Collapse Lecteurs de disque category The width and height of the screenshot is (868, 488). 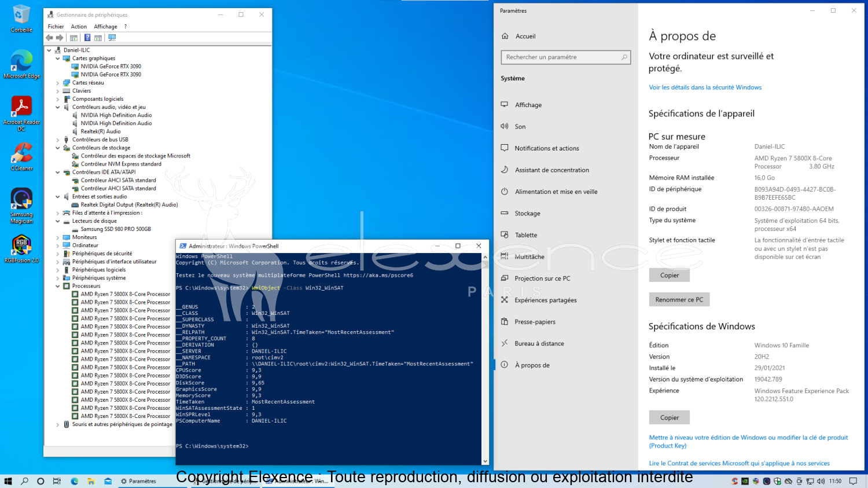click(58, 221)
